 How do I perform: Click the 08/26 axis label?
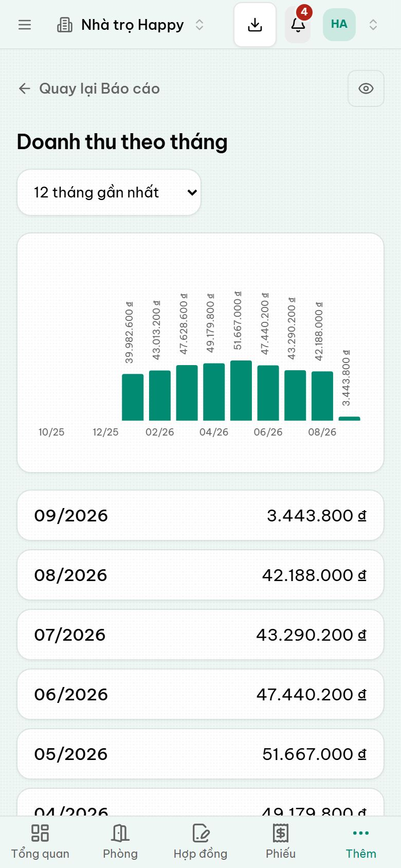pyautogui.click(x=322, y=432)
